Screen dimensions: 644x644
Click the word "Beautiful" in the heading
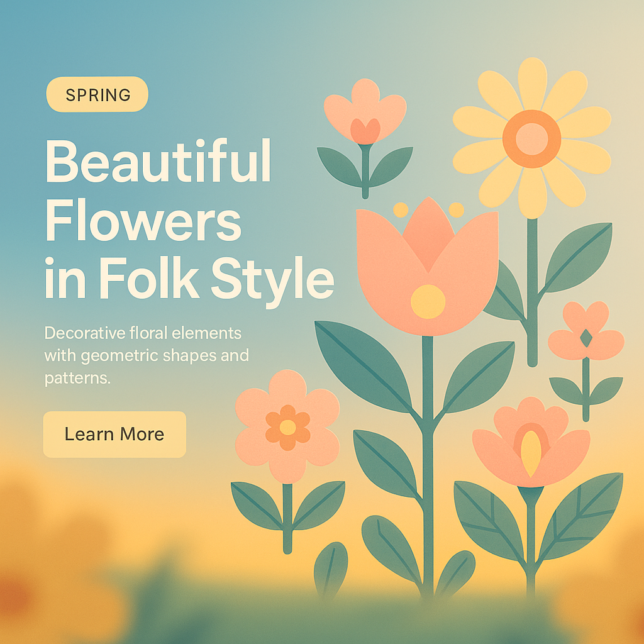(x=158, y=161)
